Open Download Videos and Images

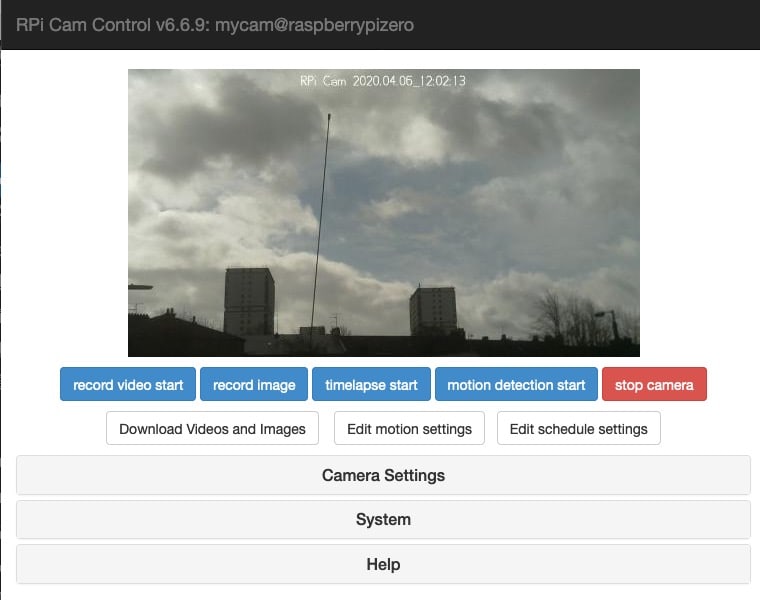212,428
